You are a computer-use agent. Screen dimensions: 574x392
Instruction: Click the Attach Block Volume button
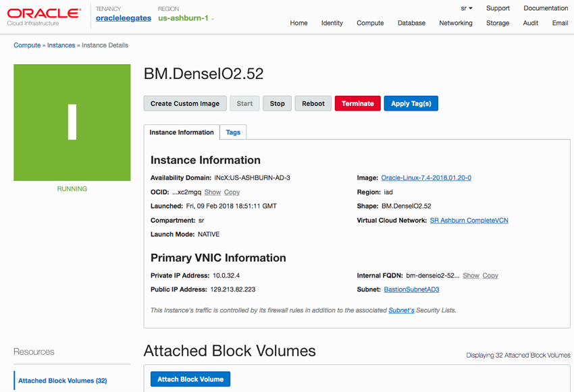click(x=190, y=379)
